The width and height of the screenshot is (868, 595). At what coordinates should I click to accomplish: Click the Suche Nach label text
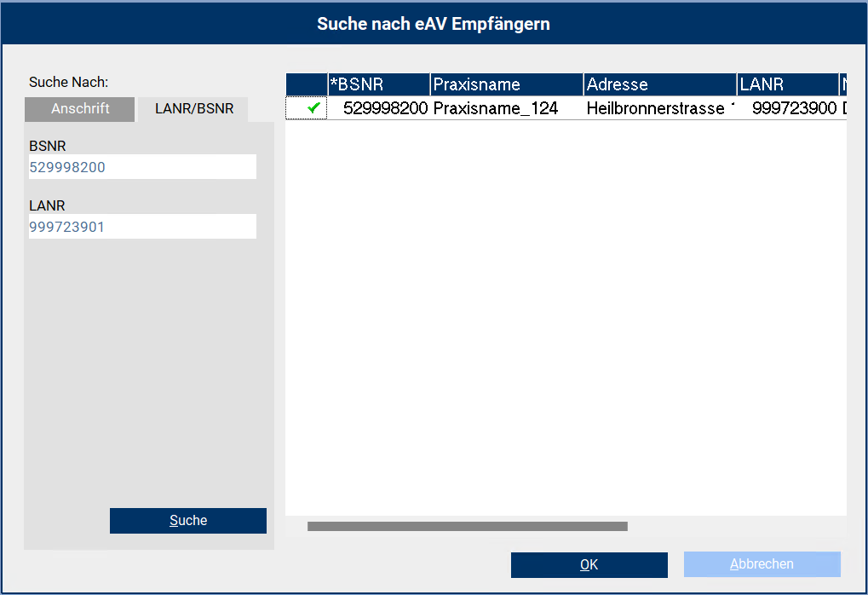click(x=60, y=82)
